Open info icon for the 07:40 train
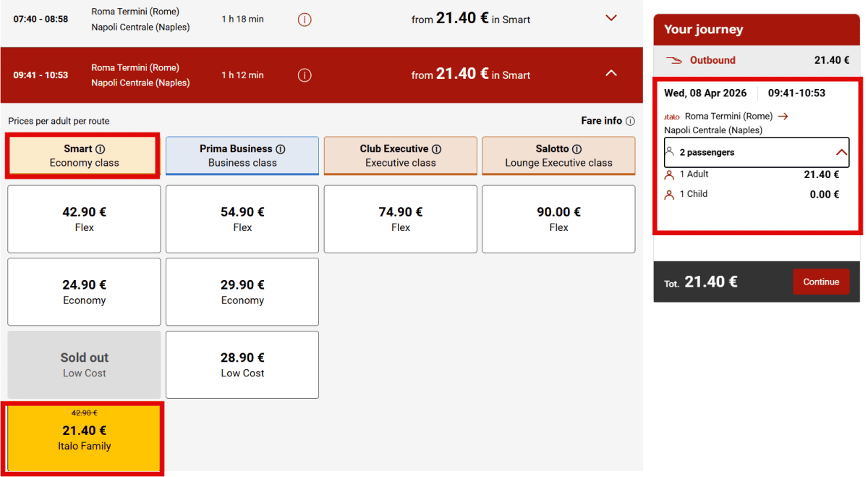This screenshot has height=477, width=868. (305, 20)
